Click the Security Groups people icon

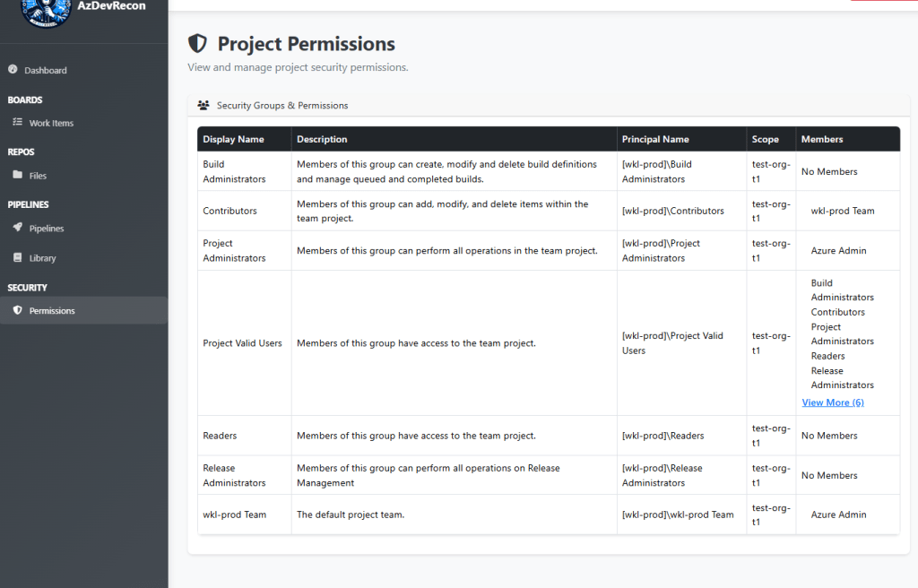point(204,106)
